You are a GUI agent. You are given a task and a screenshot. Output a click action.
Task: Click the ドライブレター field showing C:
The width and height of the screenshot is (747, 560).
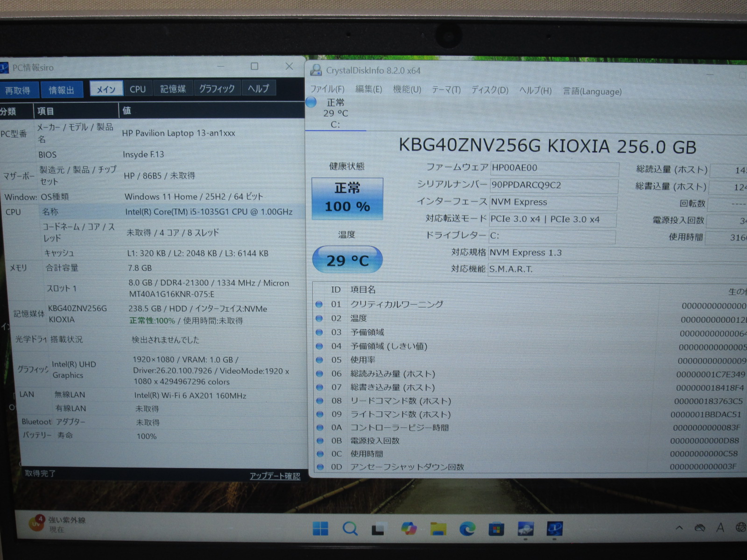click(552, 236)
